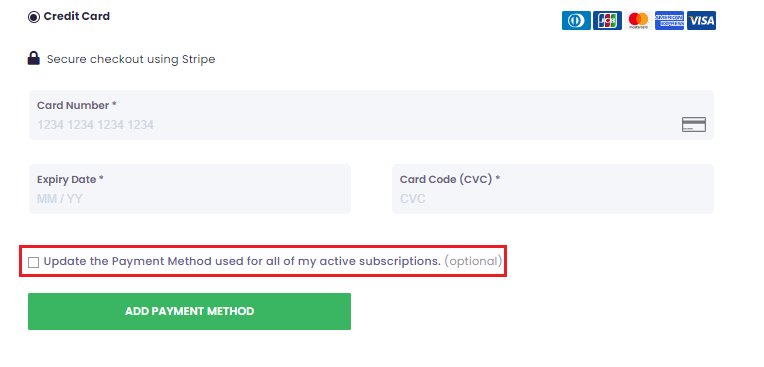Focus the Card Code CVC field
The height and width of the screenshot is (367, 764).
tap(553, 189)
